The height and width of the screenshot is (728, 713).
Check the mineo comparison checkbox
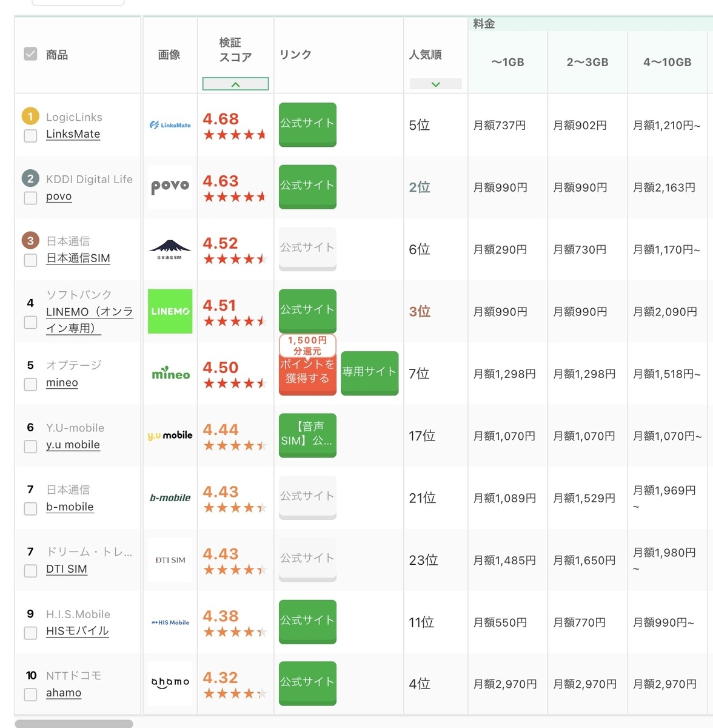30,384
